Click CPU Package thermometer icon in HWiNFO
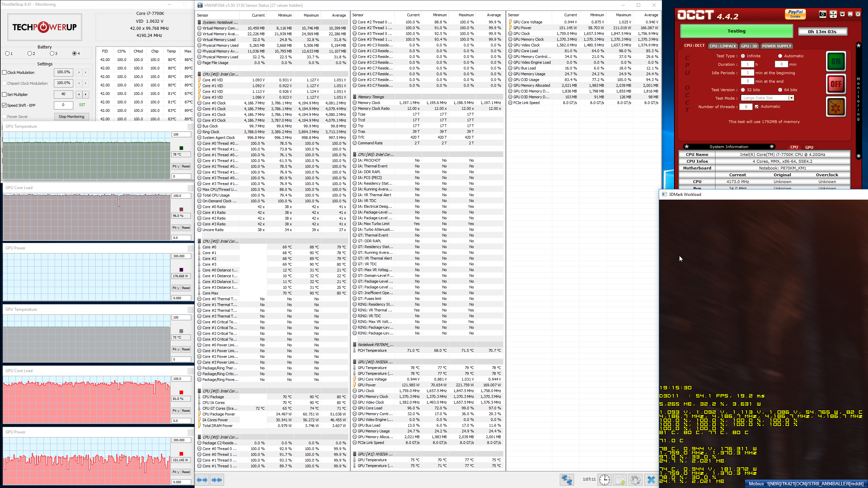This screenshot has width=868, height=488. click(x=199, y=397)
